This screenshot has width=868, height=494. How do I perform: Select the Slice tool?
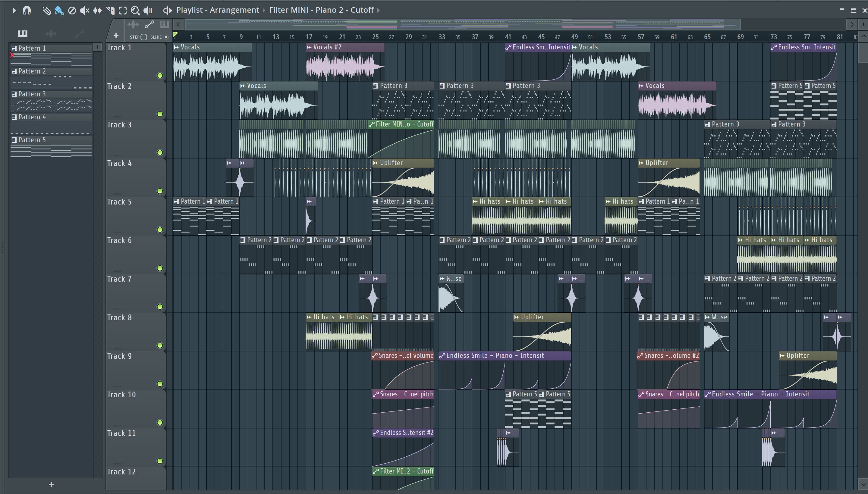(x=110, y=11)
